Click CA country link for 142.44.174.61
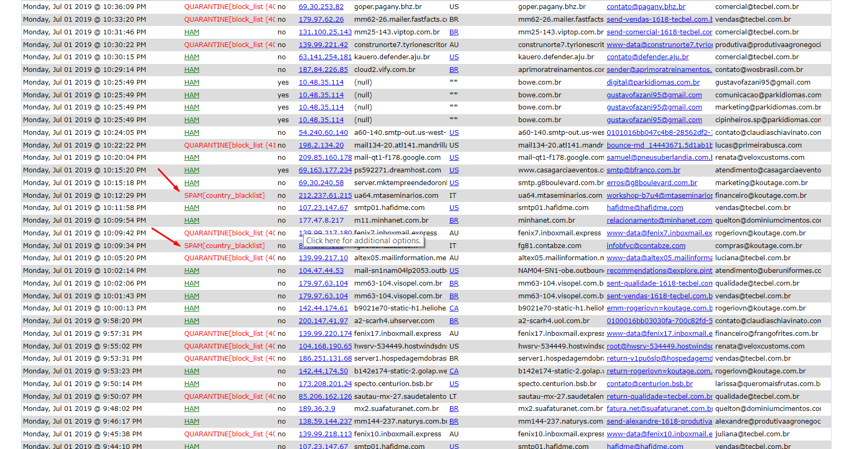868x449 pixels. click(x=453, y=308)
